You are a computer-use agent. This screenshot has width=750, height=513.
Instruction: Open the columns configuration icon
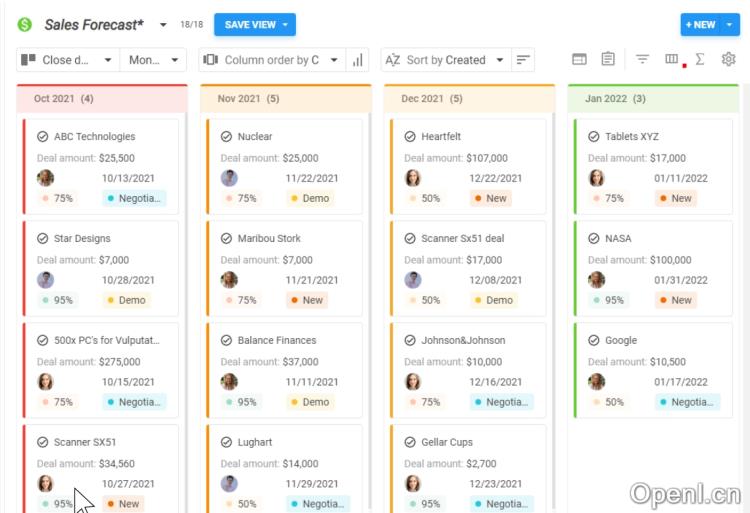point(672,60)
